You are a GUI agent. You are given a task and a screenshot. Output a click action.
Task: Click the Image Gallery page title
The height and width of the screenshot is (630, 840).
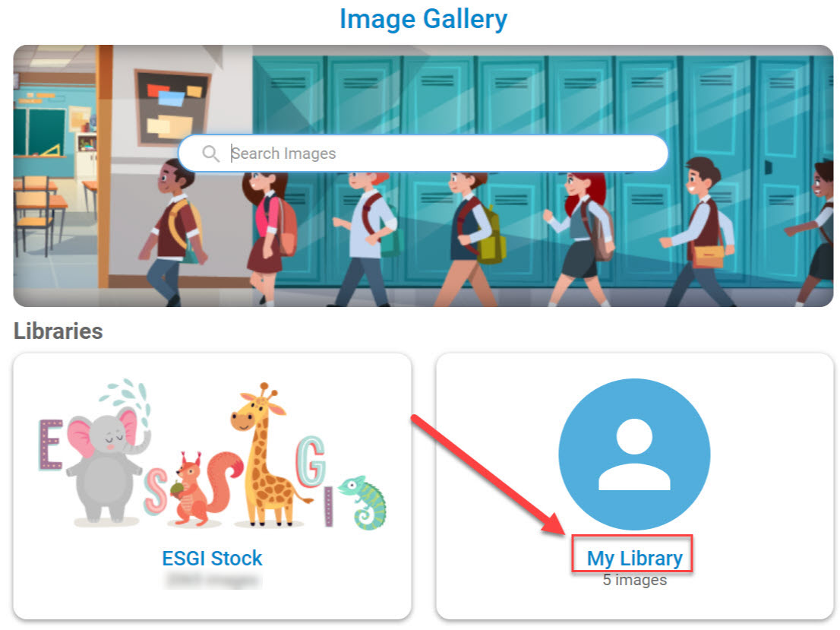[423, 19]
